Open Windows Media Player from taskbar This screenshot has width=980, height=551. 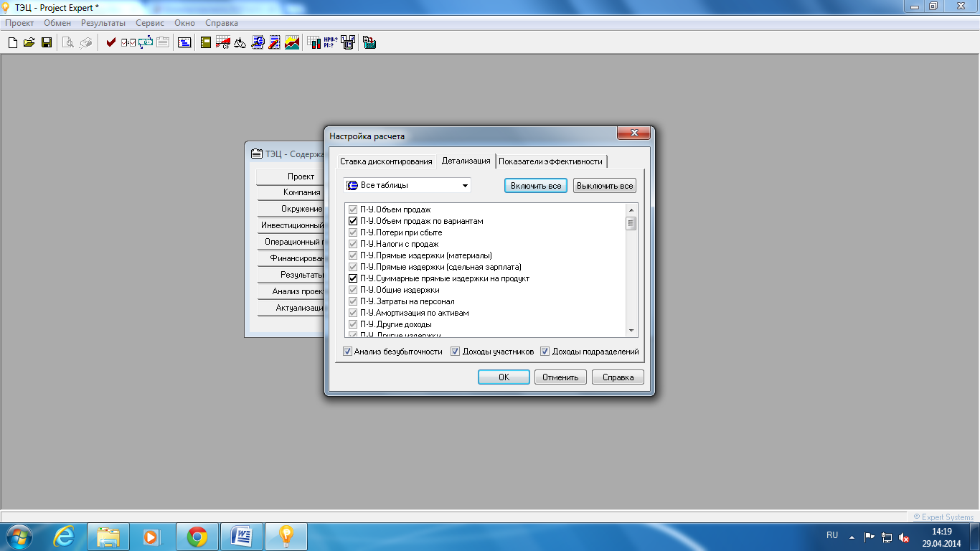[x=151, y=536]
